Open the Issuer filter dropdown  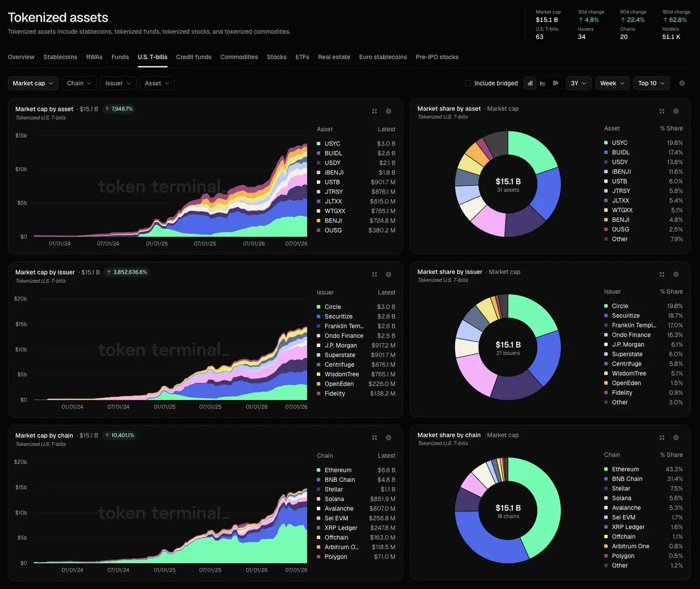tap(118, 83)
